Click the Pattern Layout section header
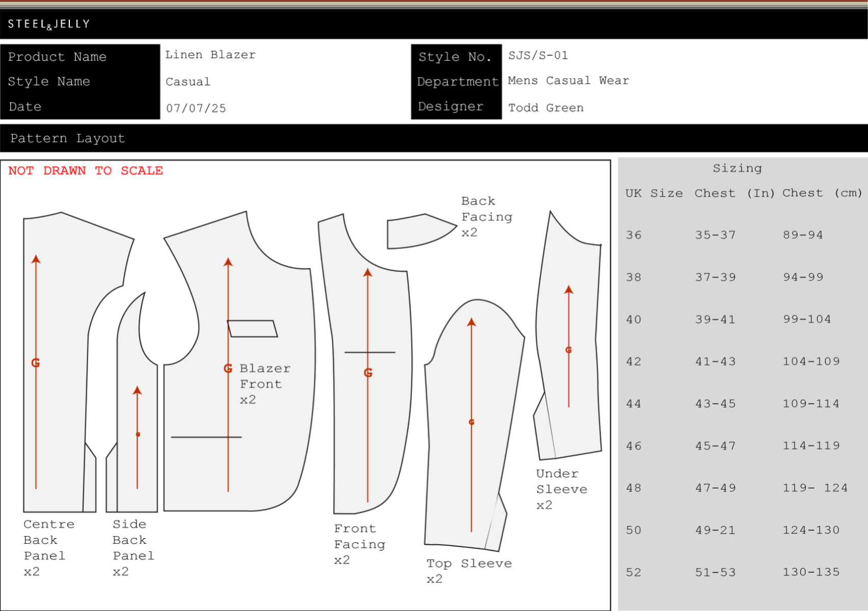This screenshot has width=868, height=611. (68, 138)
